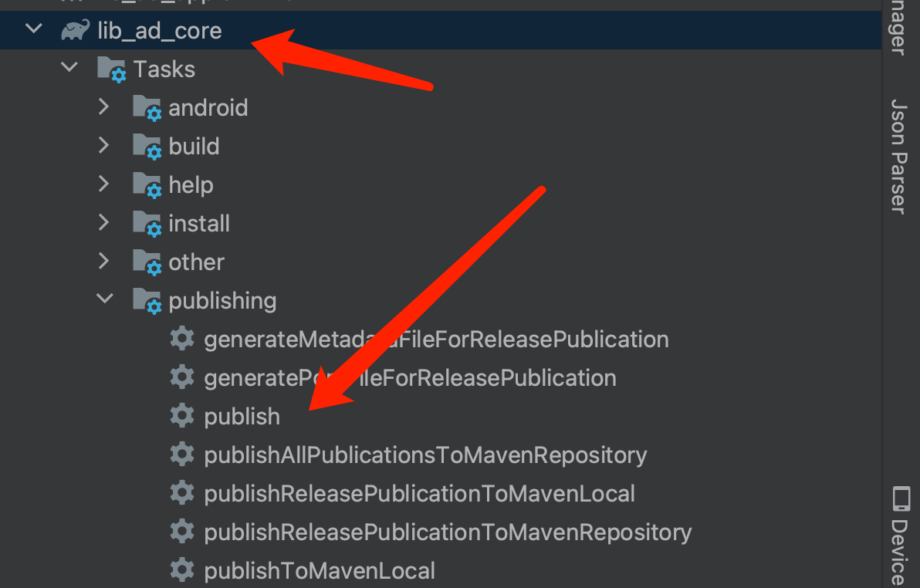920x588 pixels.
Task: Collapse the lib_ad_core project node
Action: click(34, 29)
